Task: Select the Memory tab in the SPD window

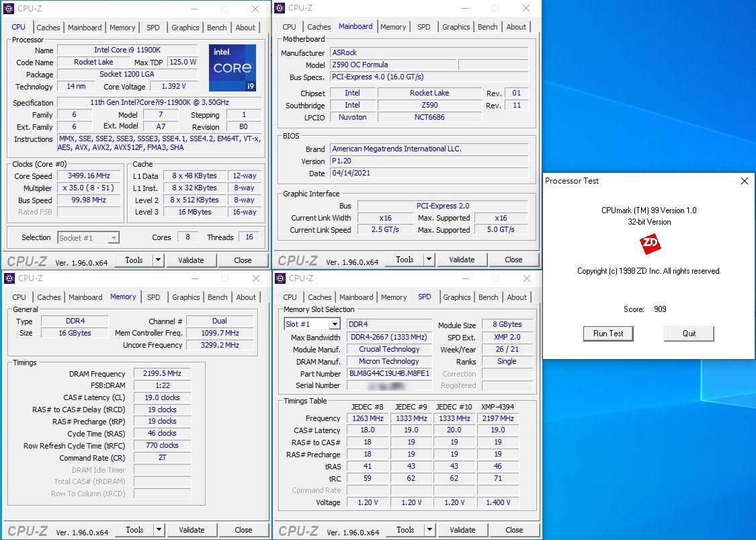Action: [x=394, y=297]
